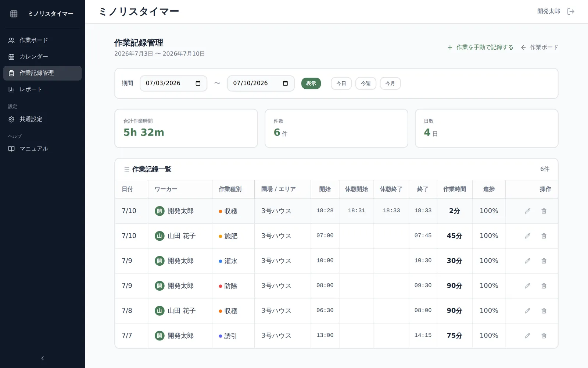Viewport: 588px width, 368px height.
Task: Click the 進捗 column header
Action: pyautogui.click(x=489, y=189)
